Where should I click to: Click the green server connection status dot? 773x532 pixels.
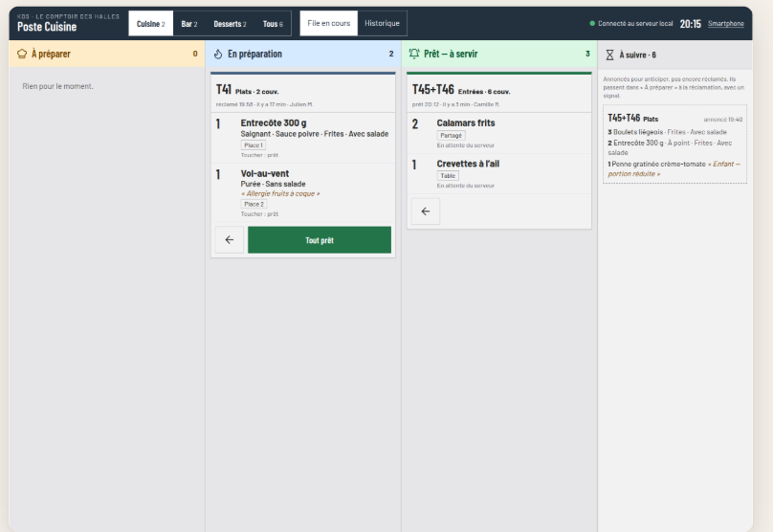[592, 23]
